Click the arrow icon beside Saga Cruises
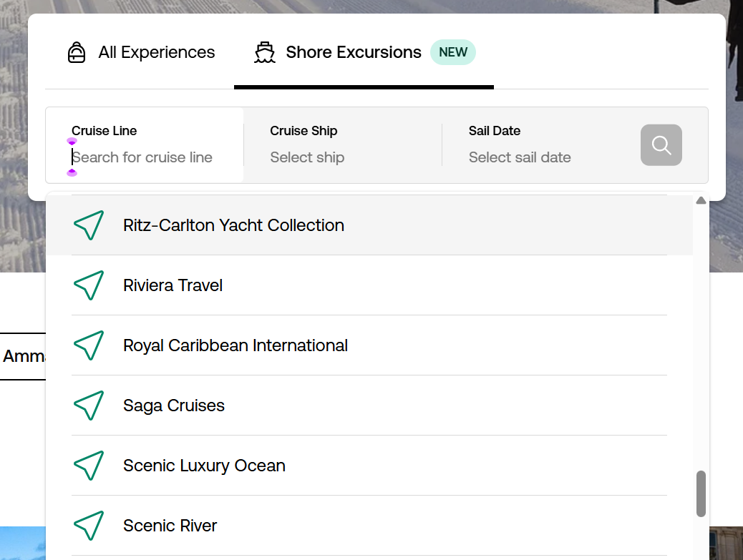This screenshot has width=743, height=560. point(88,406)
